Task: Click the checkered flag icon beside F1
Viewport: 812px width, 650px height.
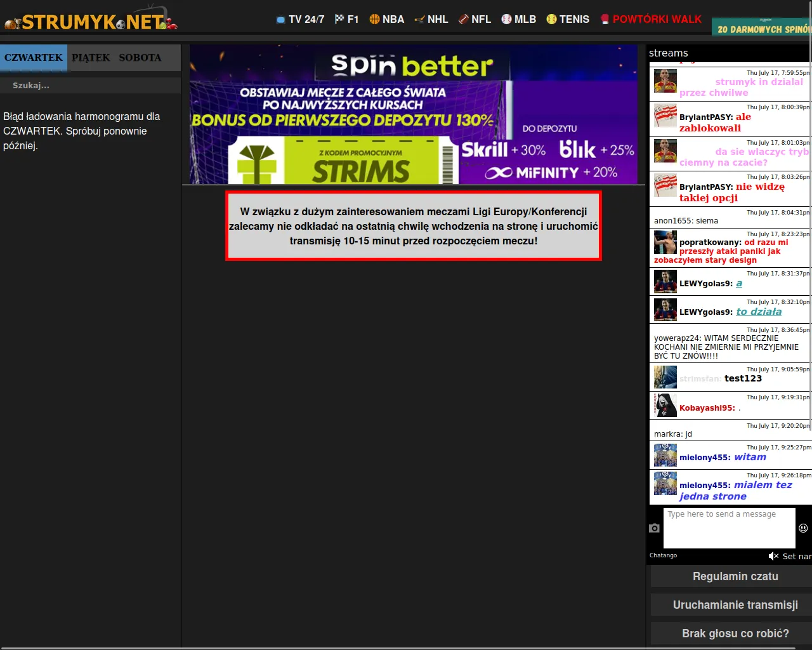Action: (x=339, y=19)
